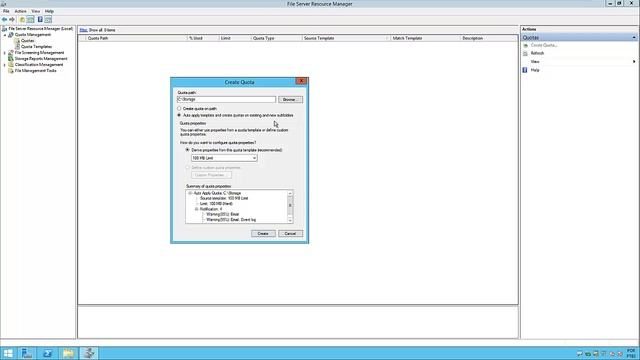Click the Create button in the dialog
The height and width of the screenshot is (360, 640).
coord(263,233)
